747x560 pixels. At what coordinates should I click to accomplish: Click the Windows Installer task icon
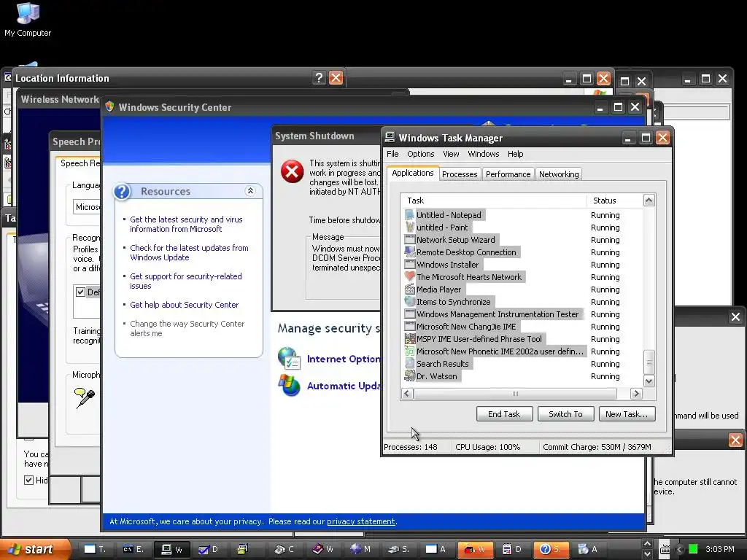[409, 264]
